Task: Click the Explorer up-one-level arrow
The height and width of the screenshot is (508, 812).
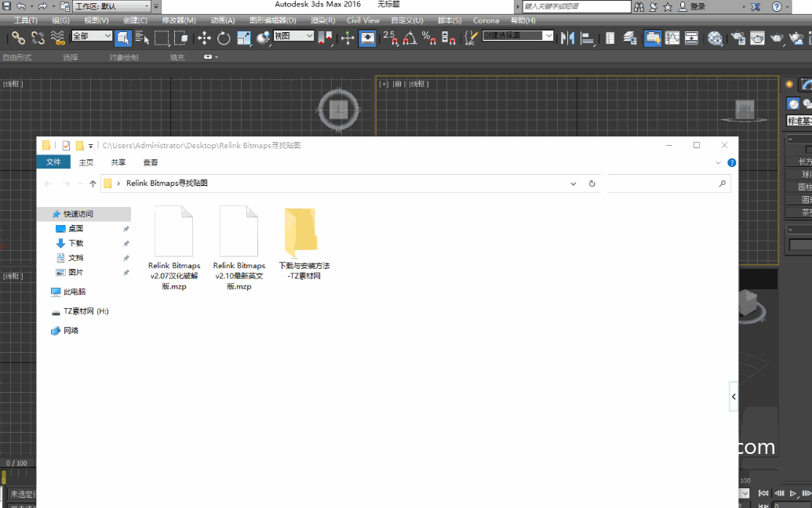Action: coord(93,183)
